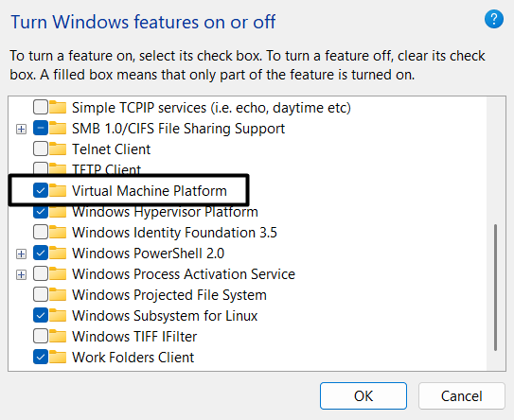Disable the Windows Hypervisor Platform checkbox
514x420 pixels.
pyautogui.click(x=41, y=211)
